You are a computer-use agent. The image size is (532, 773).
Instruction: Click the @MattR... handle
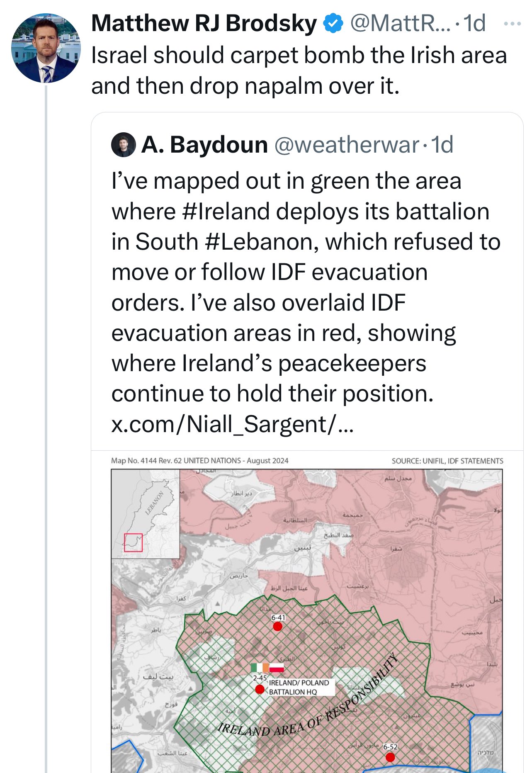point(400,23)
